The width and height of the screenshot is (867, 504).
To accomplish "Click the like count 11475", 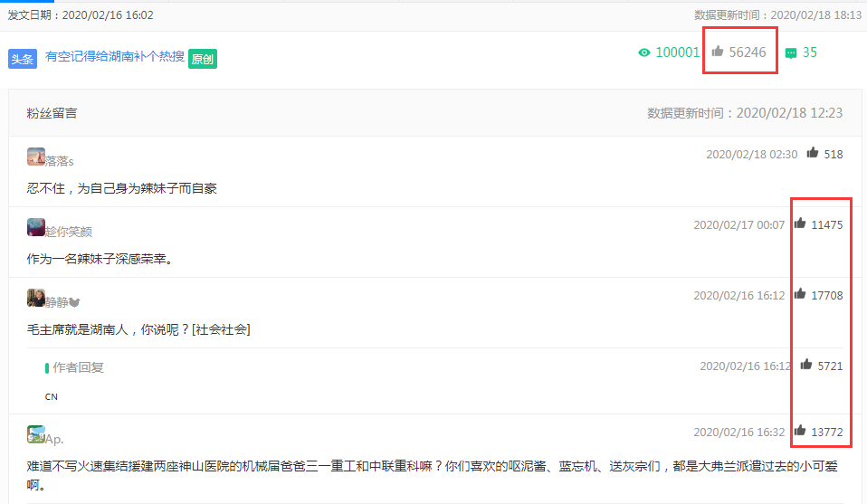I will coord(827,225).
